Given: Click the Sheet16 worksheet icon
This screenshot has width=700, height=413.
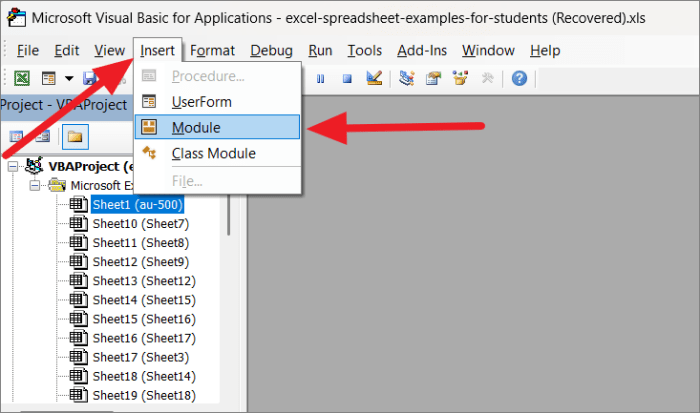Looking at the screenshot, I should (79, 338).
